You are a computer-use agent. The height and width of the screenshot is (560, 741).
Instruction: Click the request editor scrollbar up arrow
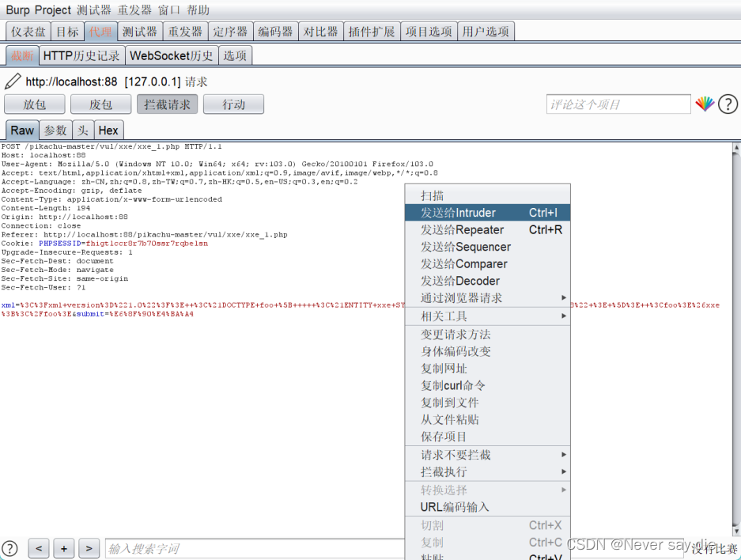[x=736, y=147]
